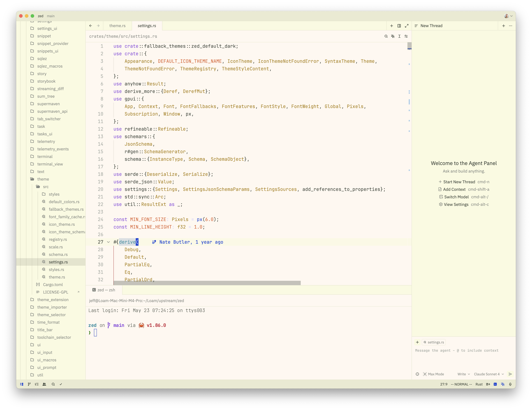
Task: Open the outline panel in status bar
Action: tap(37, 384)
